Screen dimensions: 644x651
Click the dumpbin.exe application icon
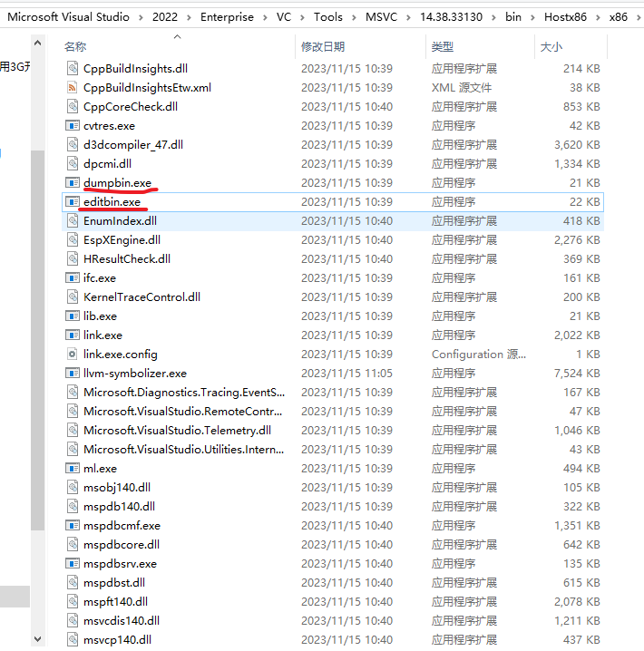[x=73, y=182]
